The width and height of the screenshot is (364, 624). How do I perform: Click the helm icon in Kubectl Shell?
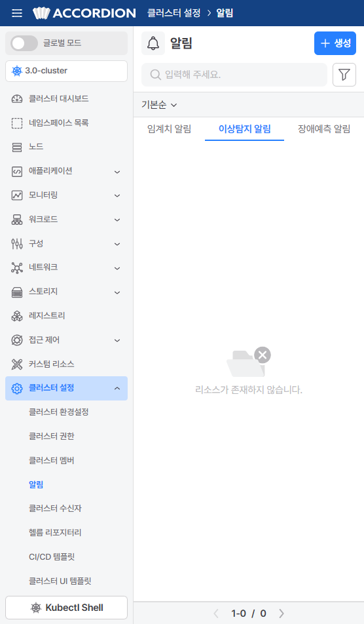click(x=36, y=608)
